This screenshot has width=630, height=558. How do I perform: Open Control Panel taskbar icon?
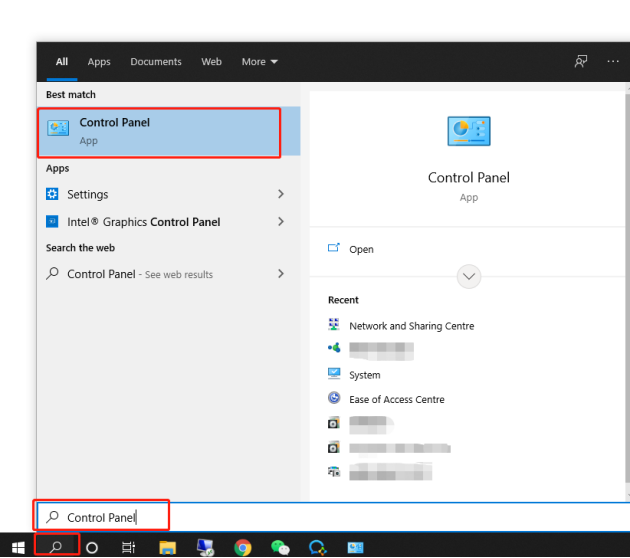pos(355,547)
